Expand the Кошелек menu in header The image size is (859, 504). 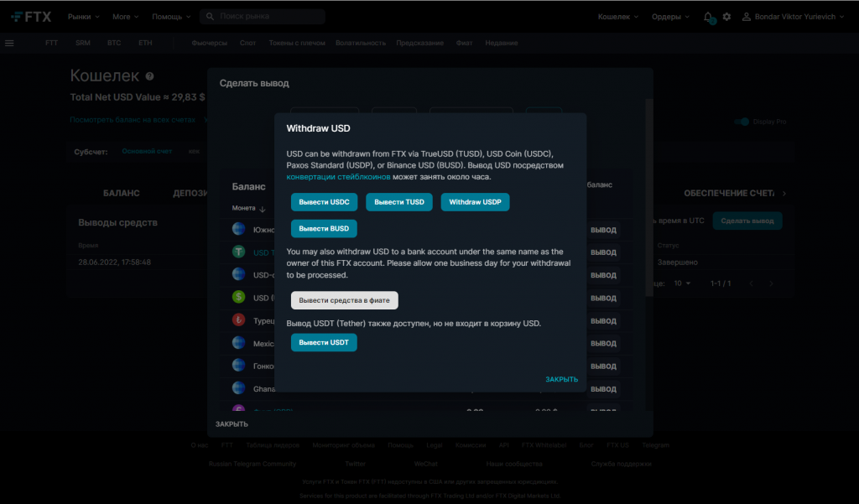click(x=618, y=17)
